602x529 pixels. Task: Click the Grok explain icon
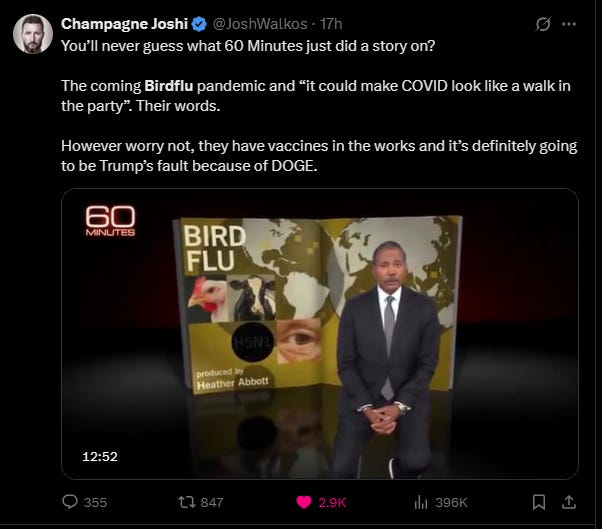coord(543,24)
